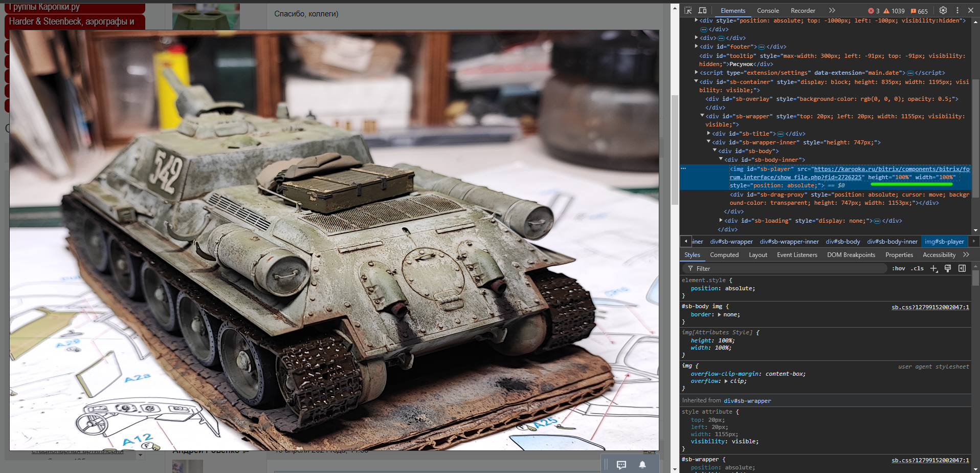Open the chat bubble icon on page
Viewport: 980px width, 473px height.
click(x=621, y=465)
